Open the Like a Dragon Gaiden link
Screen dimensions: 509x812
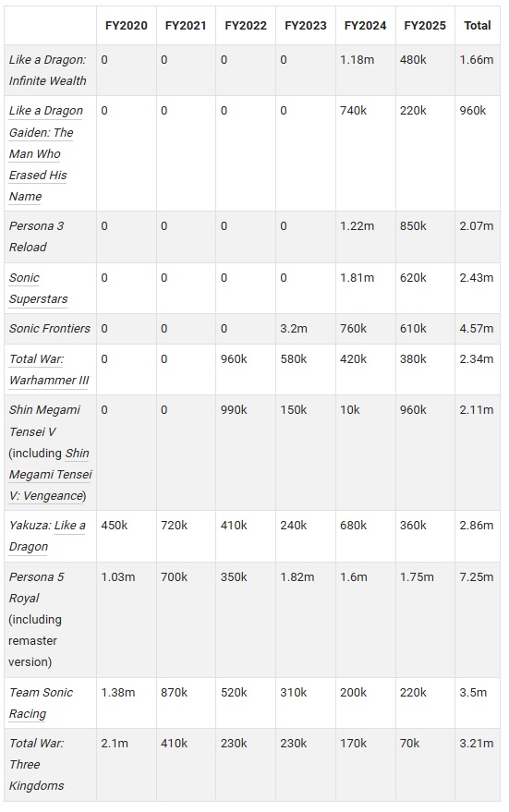click(x=45, y=153)
